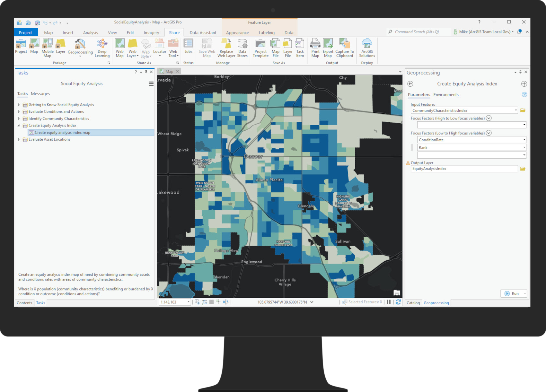Expand the Evaluate Asset Locations task group
Viewport: 546px width, 392px height.
[19, 139]
